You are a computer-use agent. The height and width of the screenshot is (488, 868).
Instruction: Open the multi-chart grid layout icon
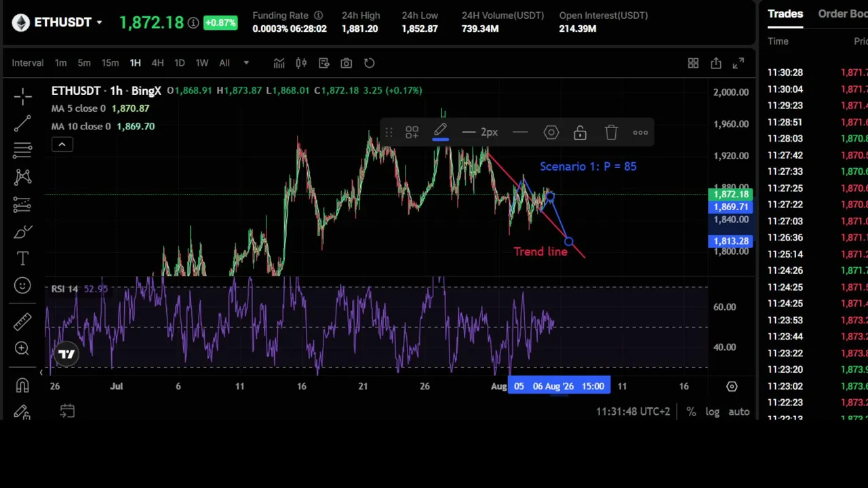pyautogui.click(x=693, y=63)
